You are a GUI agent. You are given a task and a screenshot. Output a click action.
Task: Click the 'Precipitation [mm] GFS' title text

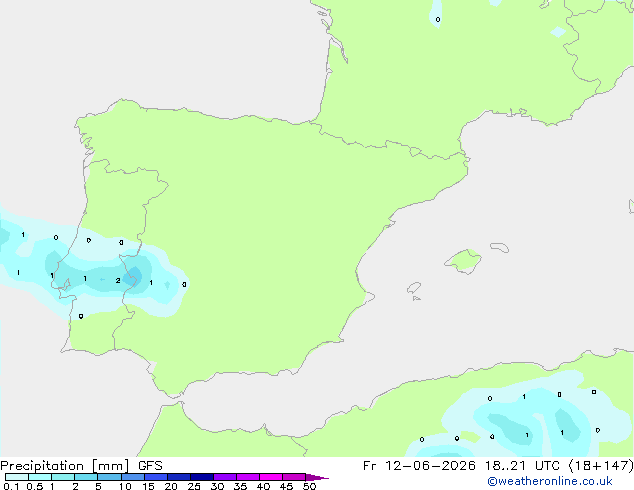click(x=81, y=466)
